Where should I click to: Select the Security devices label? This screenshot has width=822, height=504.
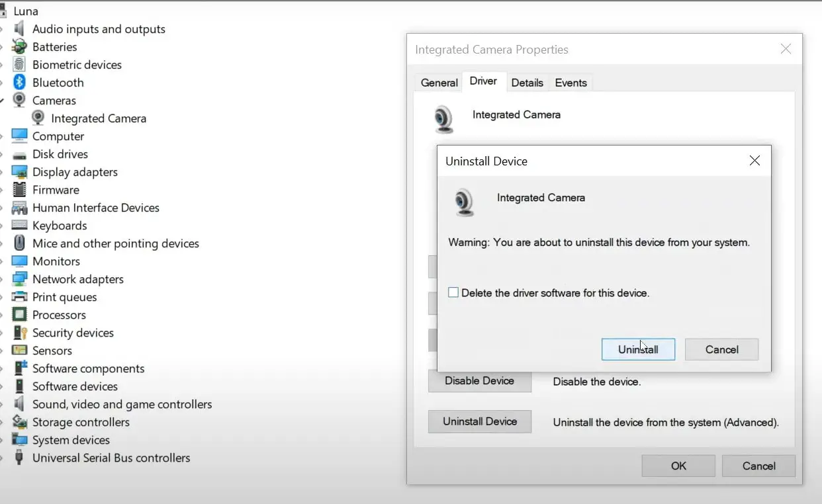(73, 333)
